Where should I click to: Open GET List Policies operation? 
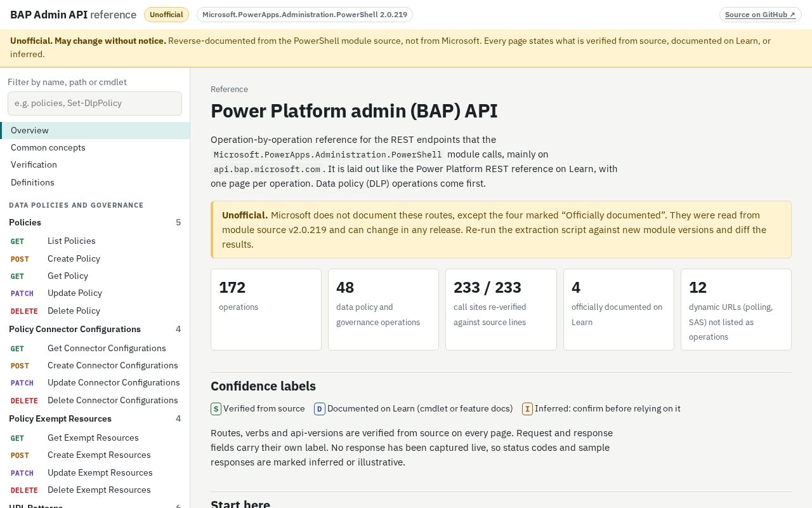pyautogui.click(x=95, y=241)
